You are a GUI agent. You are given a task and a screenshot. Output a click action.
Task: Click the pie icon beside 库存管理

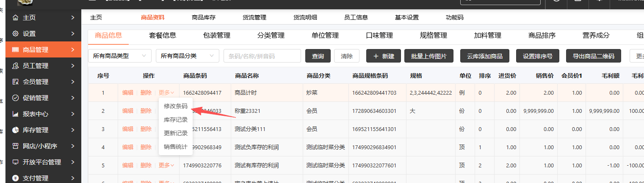[x=16, y=130]
